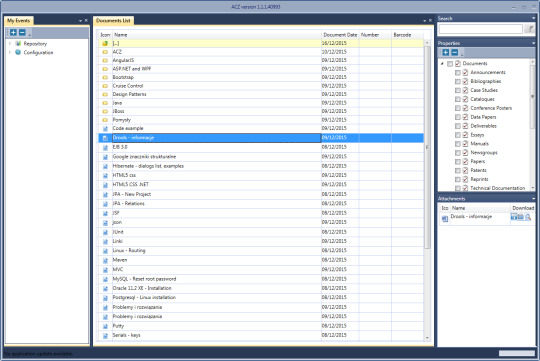Enable the Case Studies checkbox

[458, 91]
